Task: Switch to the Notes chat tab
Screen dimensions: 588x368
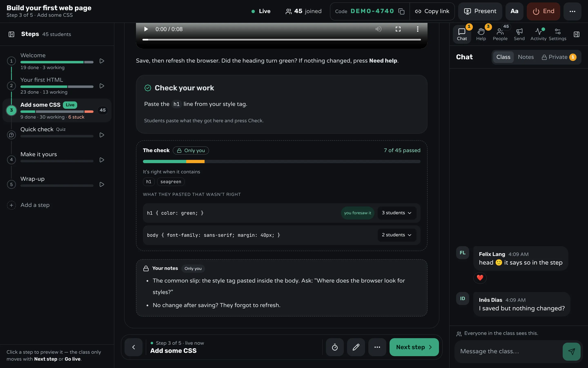Action: [526, 57]
